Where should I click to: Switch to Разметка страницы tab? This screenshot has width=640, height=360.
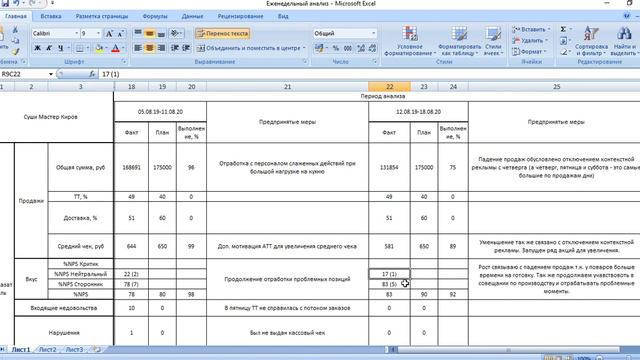[102, 16]
